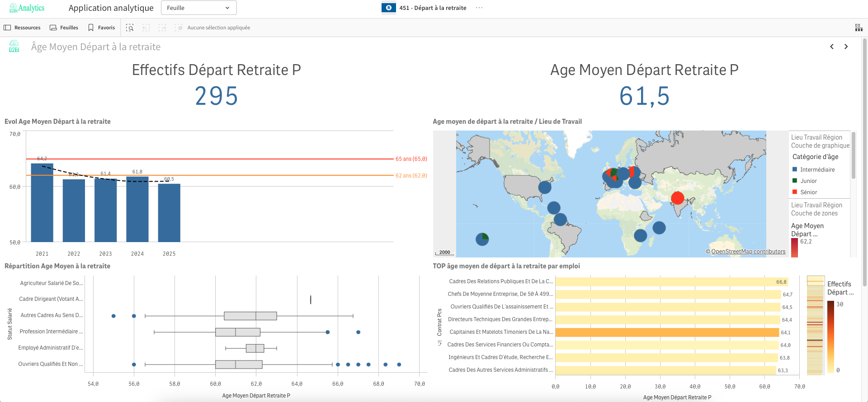This screenshot has width=868, height=402.
Task: Click the Effectifs Départ color gradient legend
Action: (830, 337)
